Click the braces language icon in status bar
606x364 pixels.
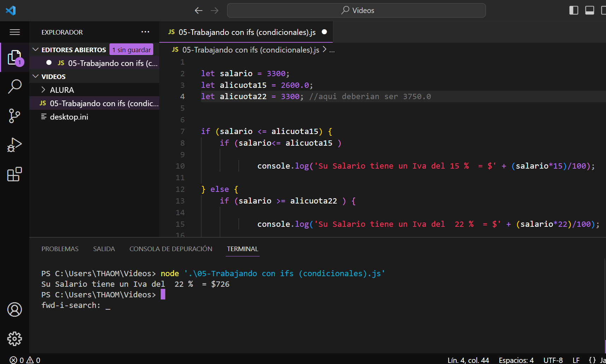pos(592,360)
